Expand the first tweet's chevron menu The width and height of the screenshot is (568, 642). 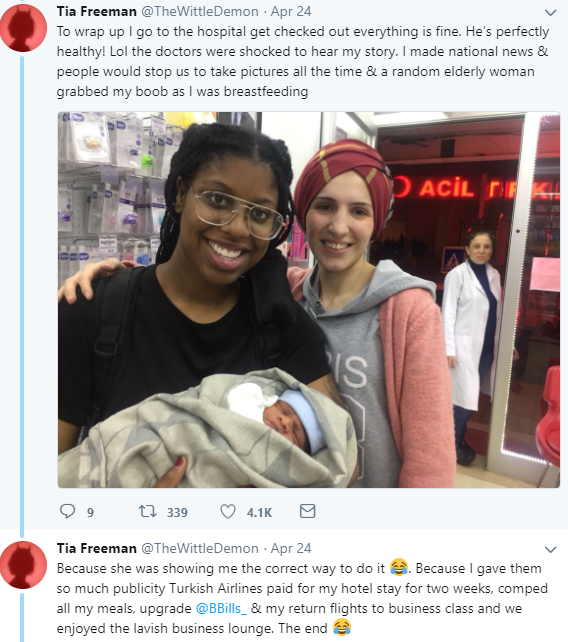pyautogui.click(x=551, y=13)
